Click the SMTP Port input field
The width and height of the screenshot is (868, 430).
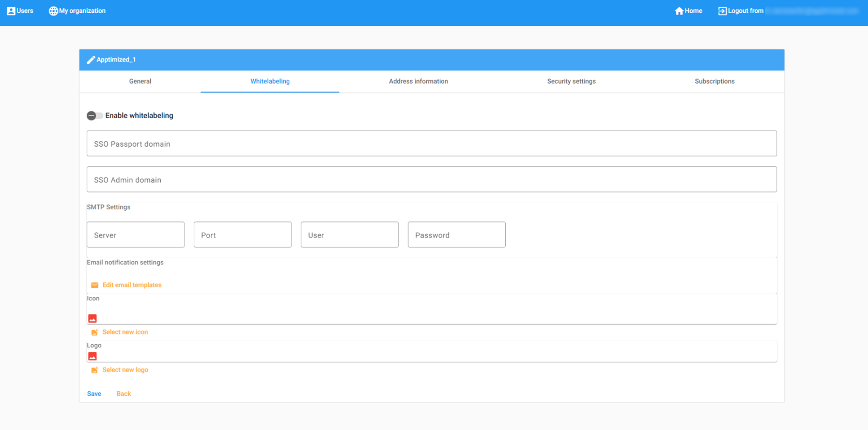(242, 235)
